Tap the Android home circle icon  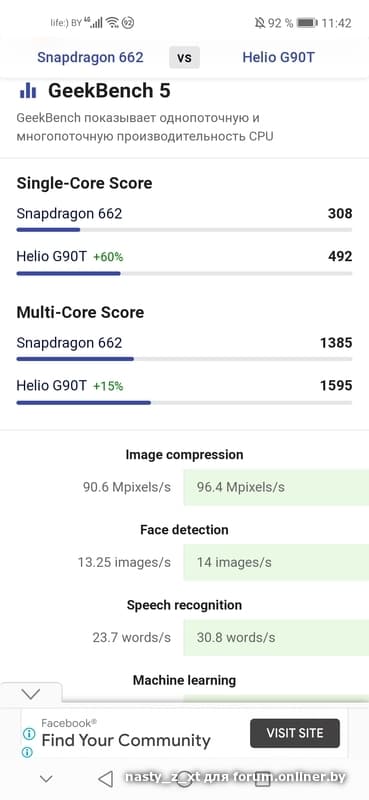pyautogui.click(x=184, y=779)
